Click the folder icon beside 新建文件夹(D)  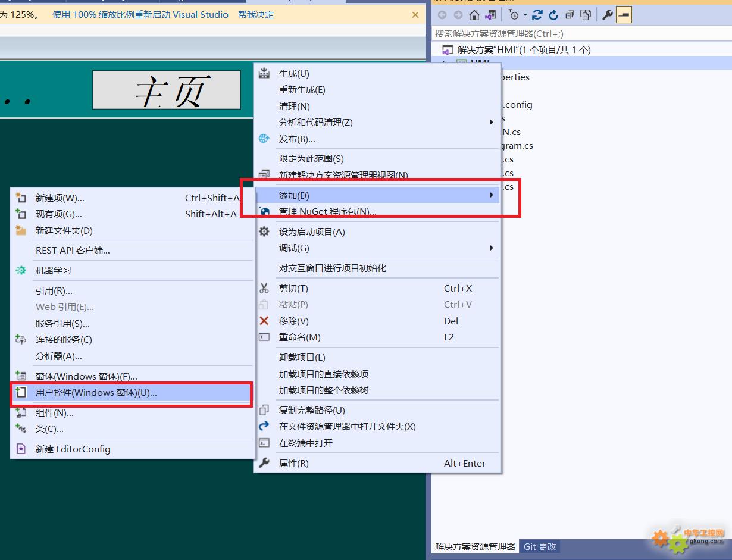coord(21,230)
